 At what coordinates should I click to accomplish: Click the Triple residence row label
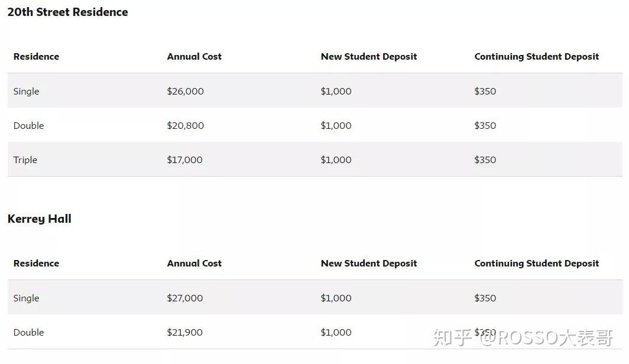(x=25, y=160)
